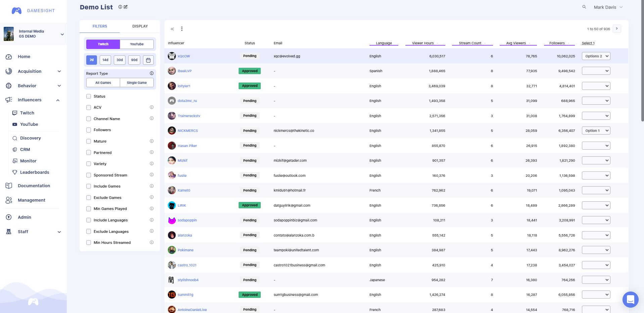
Task: Enable the Status filter checkbox
Action: click(x=89, y=96)
